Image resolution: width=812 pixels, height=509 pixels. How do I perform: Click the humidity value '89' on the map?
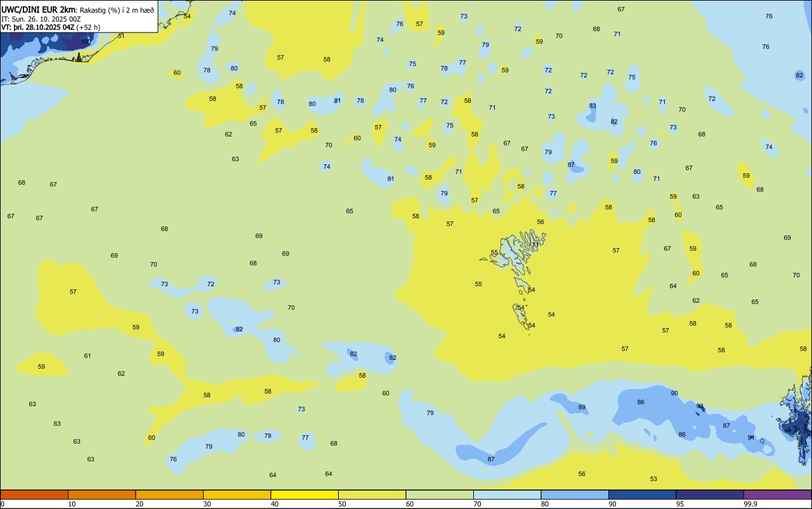point(582,407)
